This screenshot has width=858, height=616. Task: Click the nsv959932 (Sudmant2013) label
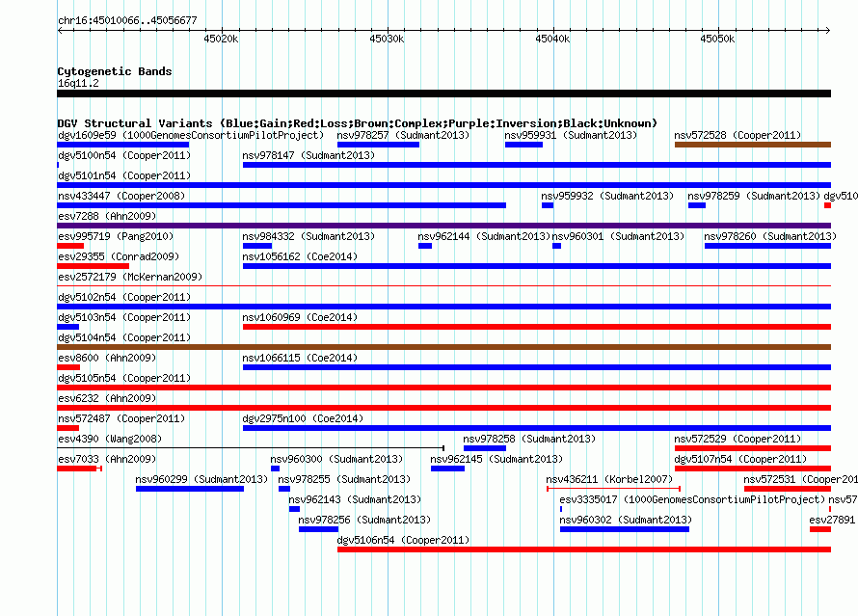point(607,196)
